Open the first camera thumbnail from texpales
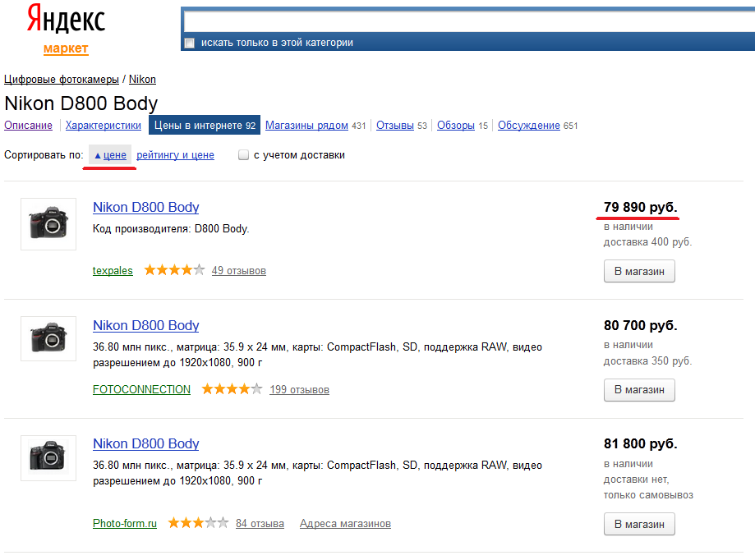 (48, 223)
